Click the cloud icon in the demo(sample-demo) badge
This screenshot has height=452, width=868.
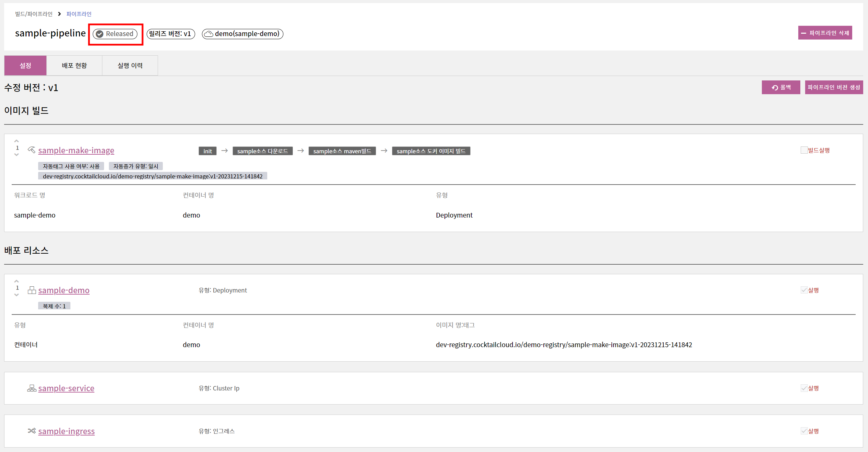(208, 34)
